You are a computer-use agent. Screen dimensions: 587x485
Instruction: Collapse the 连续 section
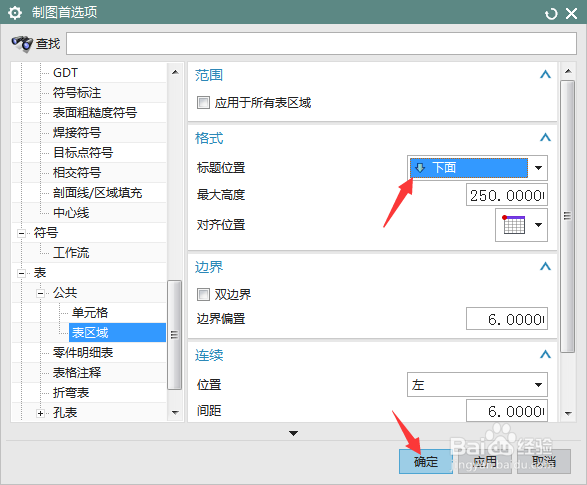[545, 354]
